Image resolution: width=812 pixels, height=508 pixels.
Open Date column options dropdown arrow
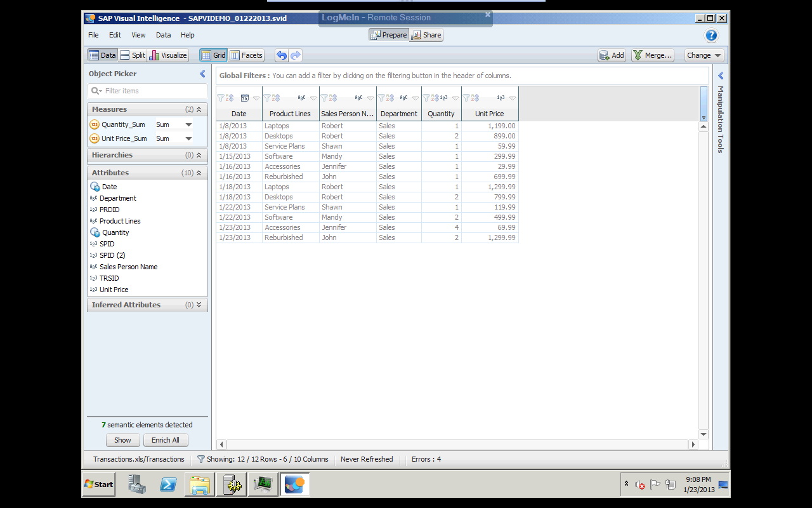click(x=256, y=98)
